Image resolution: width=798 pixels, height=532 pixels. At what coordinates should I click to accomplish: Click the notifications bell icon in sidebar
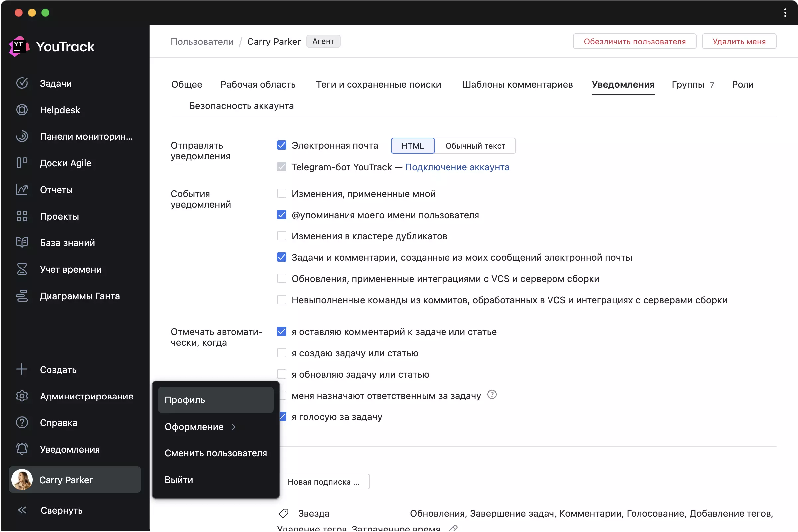tap(22, 449)
